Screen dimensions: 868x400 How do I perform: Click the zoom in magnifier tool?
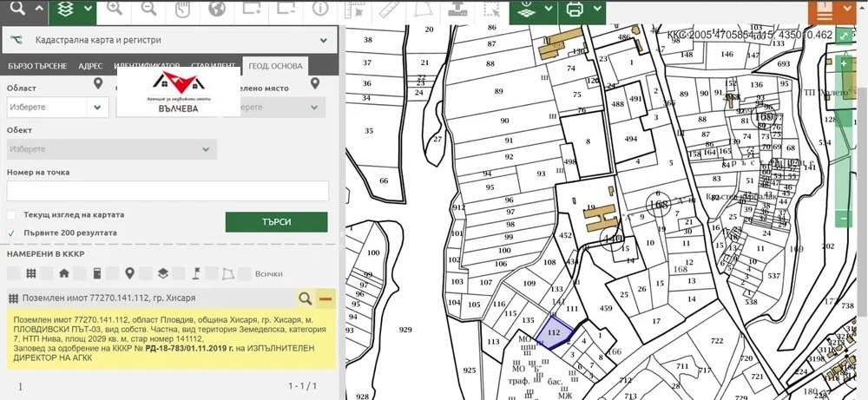point(114,9)
